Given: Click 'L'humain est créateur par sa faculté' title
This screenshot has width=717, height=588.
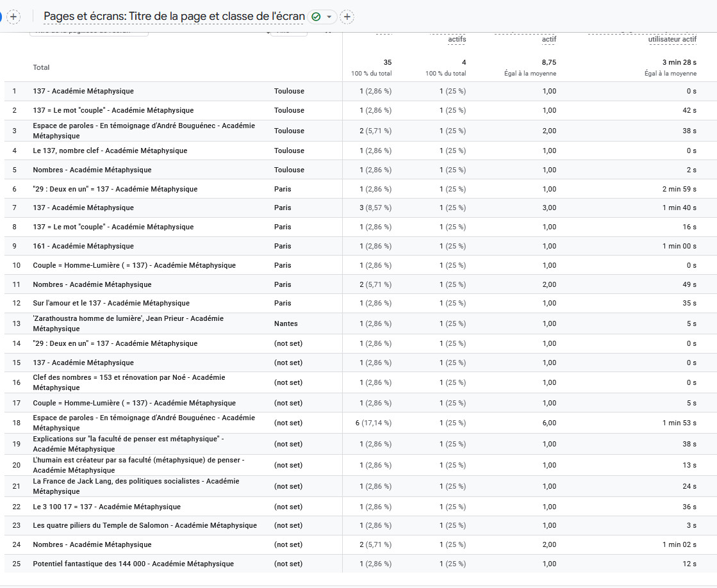Looking at the screenshot, I should coord(138,465).
